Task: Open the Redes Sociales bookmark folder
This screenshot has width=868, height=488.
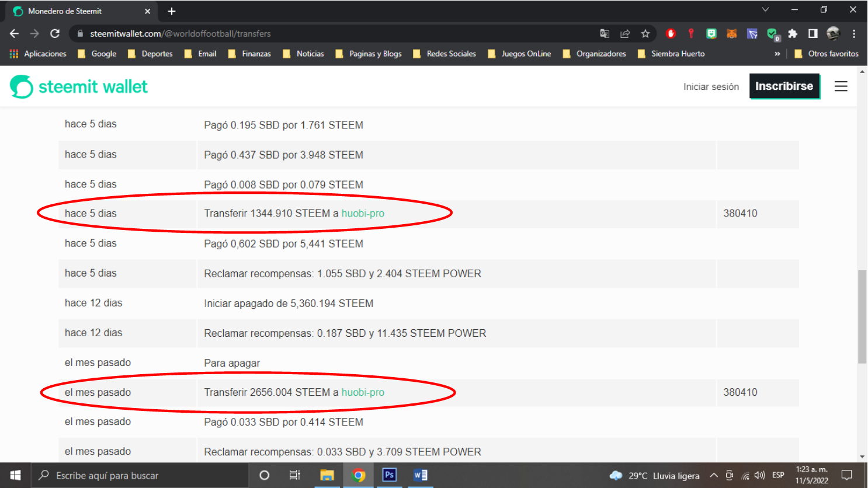Action: [x=445, y=54]
